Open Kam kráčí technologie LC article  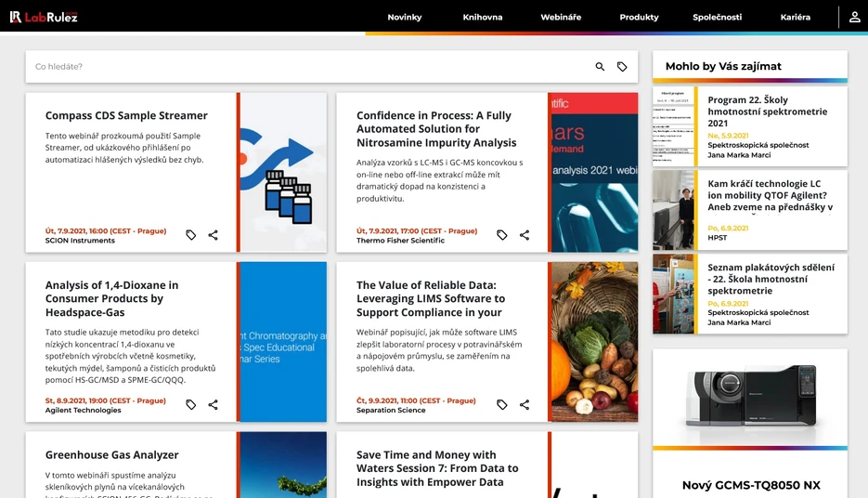click(770, 195)
